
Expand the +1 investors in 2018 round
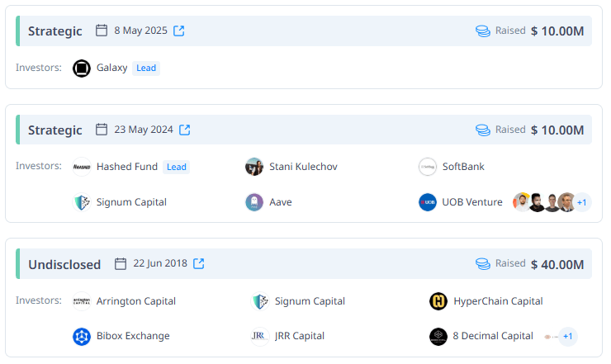[568, 336]
